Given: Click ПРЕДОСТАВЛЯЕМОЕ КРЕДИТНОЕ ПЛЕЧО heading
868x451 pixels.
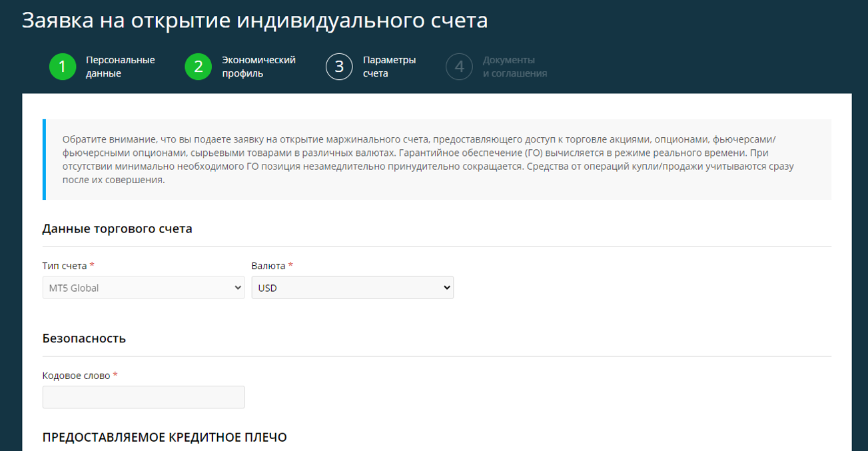Looking at the screenshot, I should (165, 438).
